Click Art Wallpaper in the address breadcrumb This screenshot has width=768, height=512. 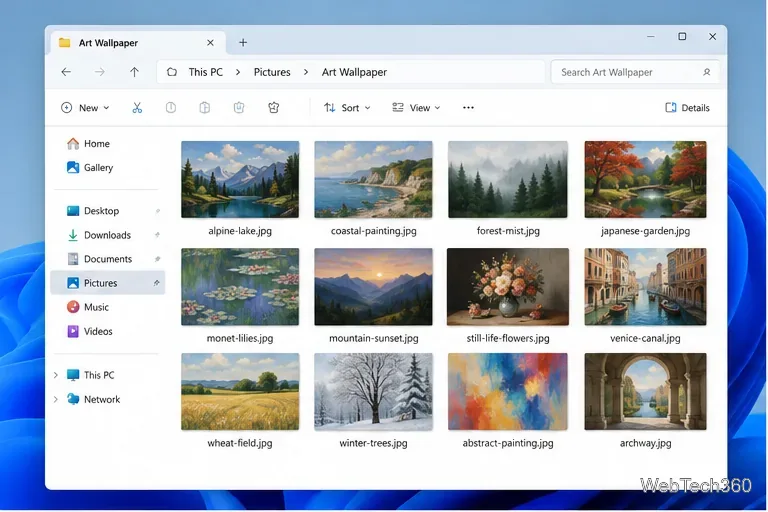tap(354, 72)
